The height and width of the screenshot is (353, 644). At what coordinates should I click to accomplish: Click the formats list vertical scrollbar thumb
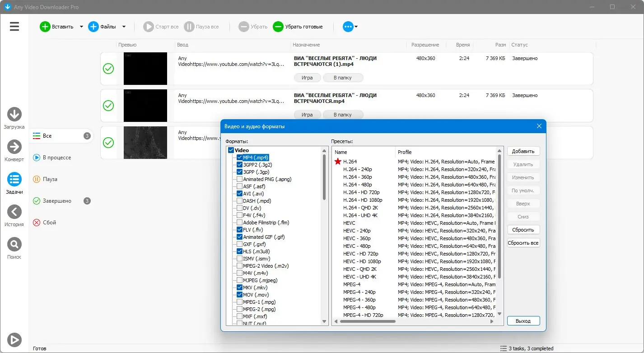324,177
